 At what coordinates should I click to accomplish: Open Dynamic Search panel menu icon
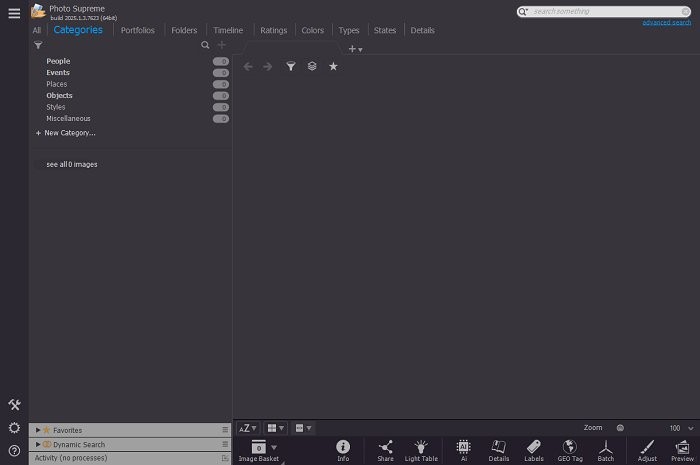click(x=225, y=444)
